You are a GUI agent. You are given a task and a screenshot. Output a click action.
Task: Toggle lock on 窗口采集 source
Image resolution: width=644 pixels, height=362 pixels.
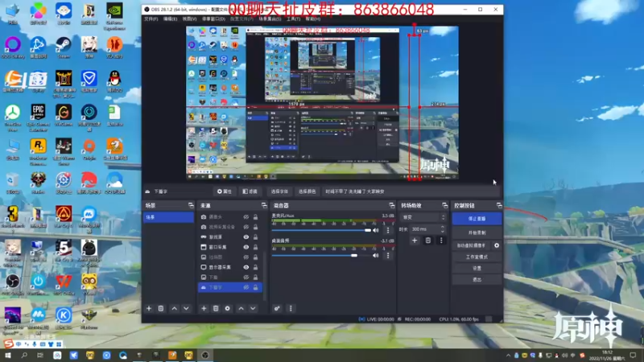(x=255, y=247)
